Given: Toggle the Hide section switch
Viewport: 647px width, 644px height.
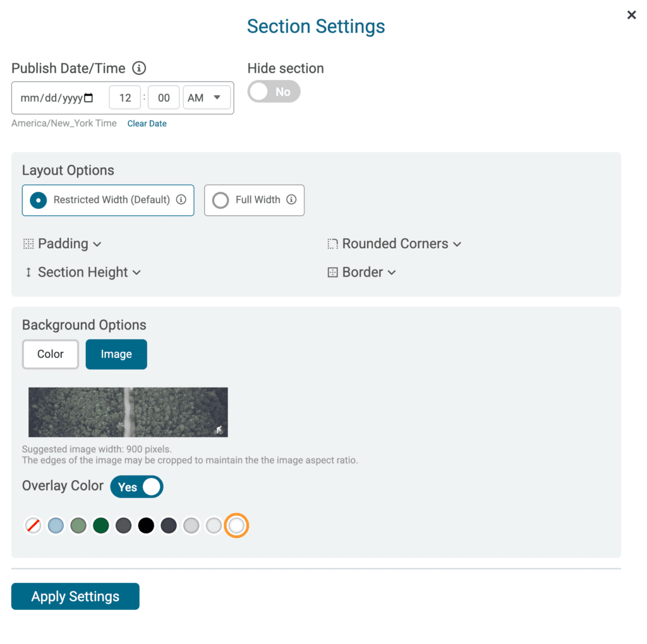Looking at the screenshot, I should click(274, 92).
